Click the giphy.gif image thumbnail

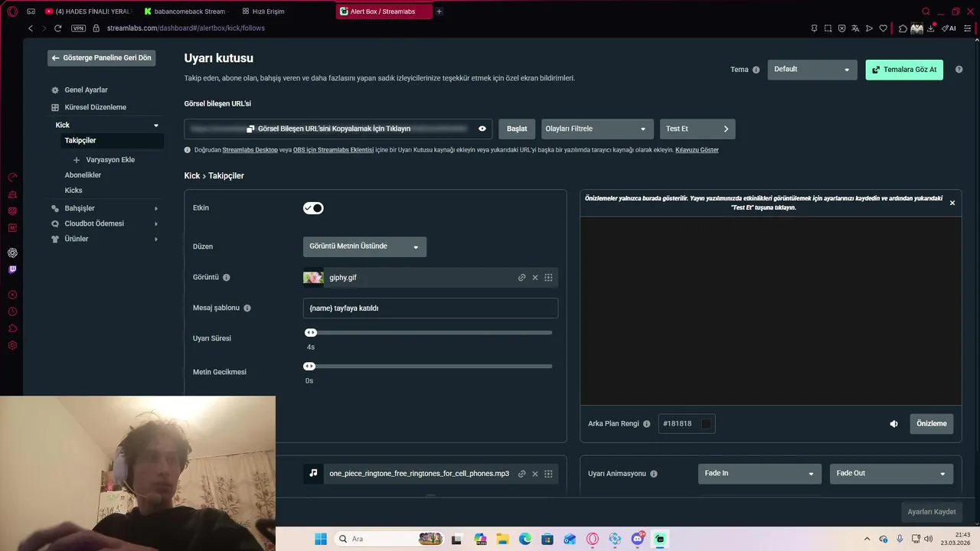(313, 278)
